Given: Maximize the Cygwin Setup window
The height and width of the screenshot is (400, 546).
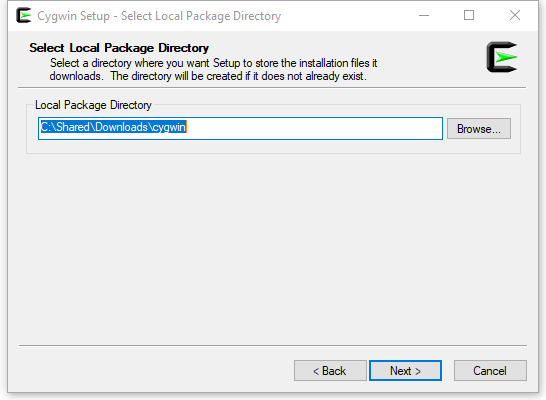Looking at the screenshot, I should click(x=469, y=15).
